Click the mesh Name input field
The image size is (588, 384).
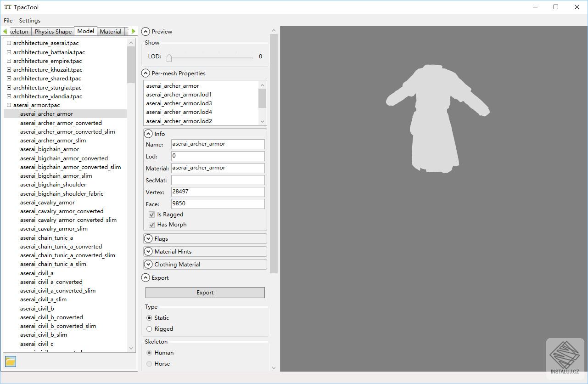(218, 144)
